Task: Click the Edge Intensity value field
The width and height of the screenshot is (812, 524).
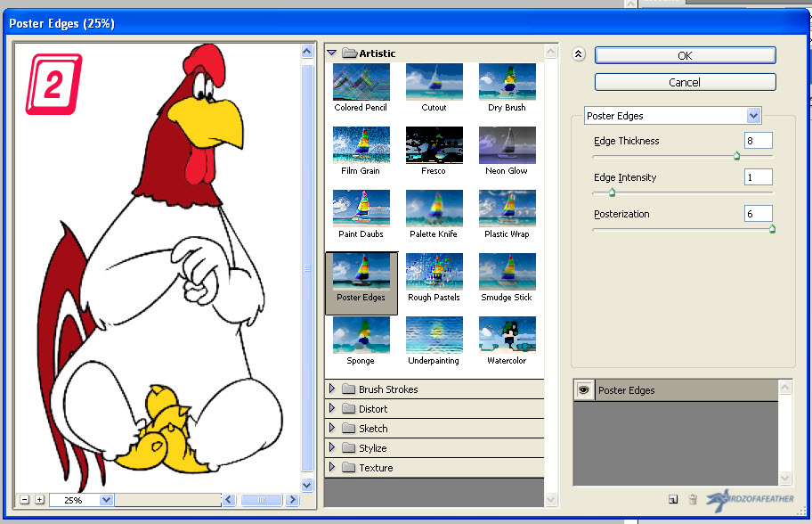Action: click(x=759, y=177)
